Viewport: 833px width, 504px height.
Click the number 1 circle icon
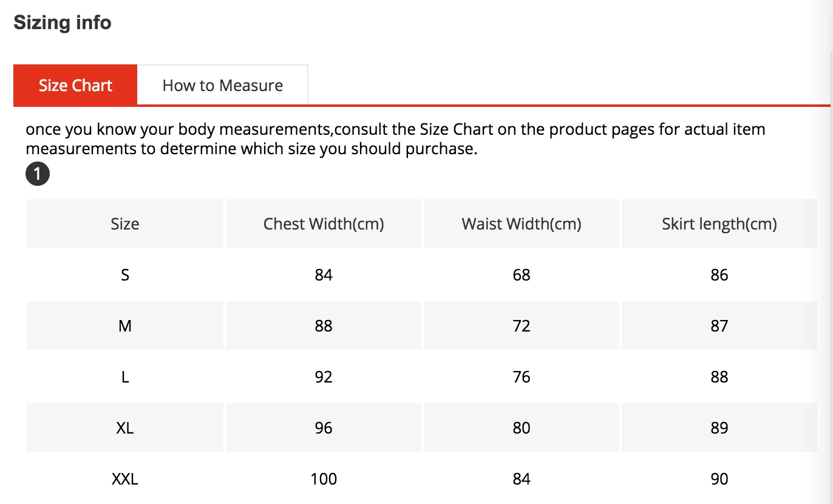coord(38,175)
